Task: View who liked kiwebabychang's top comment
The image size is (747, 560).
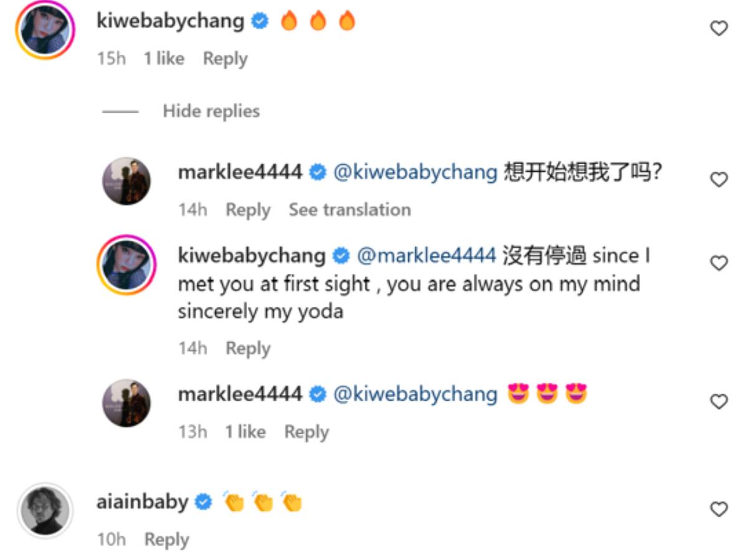Action: tap(164, 58)
